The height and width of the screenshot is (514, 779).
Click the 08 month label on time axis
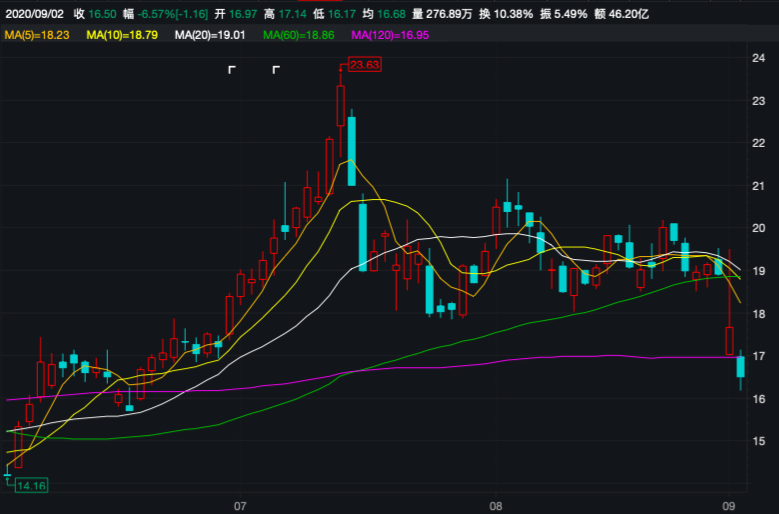click(495, 505)
